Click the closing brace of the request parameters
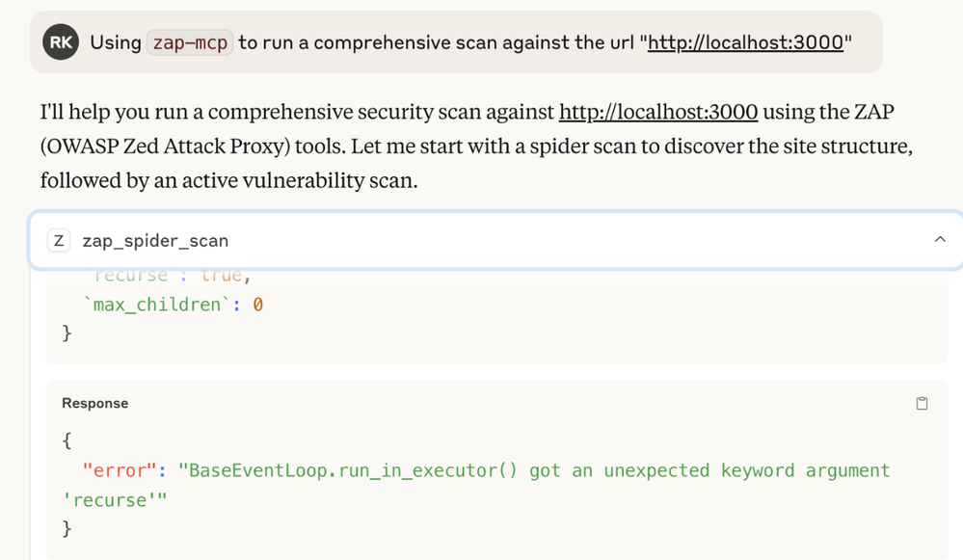Viewport: 963px width, 560px height. (67, 333)
